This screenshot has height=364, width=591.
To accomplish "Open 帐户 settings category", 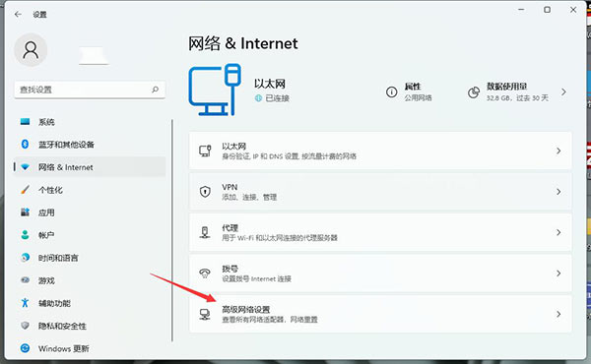I will (x=90, y=235).
